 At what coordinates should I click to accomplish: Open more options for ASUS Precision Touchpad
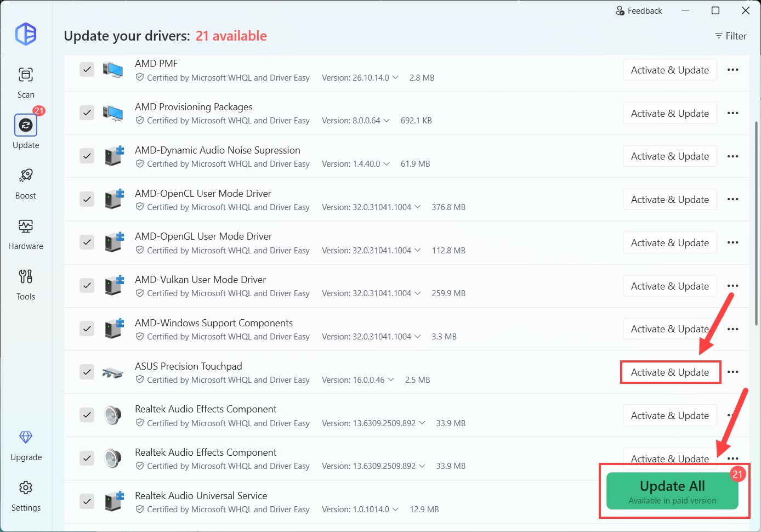pos(733,372)
